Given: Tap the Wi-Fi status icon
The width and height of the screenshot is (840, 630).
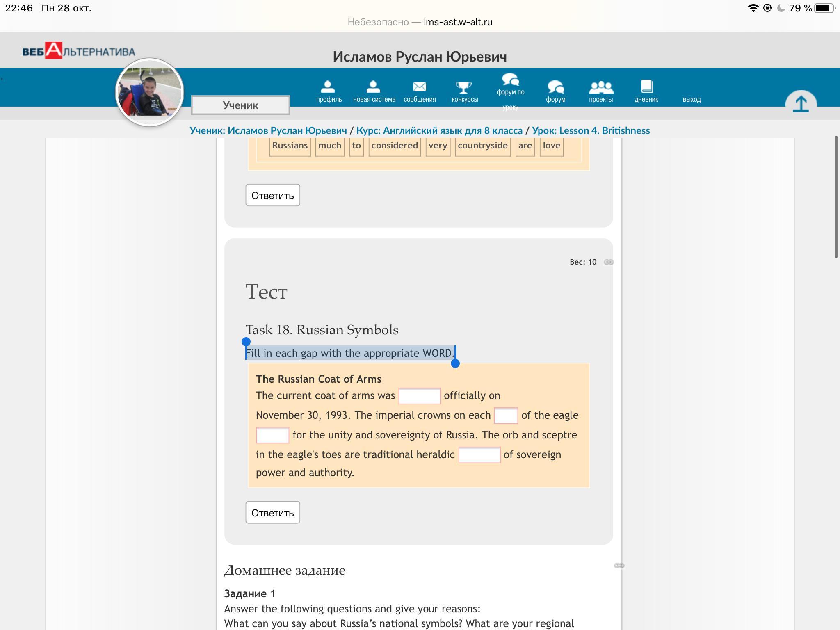Looking at the screenshot, I should point(753,8).
